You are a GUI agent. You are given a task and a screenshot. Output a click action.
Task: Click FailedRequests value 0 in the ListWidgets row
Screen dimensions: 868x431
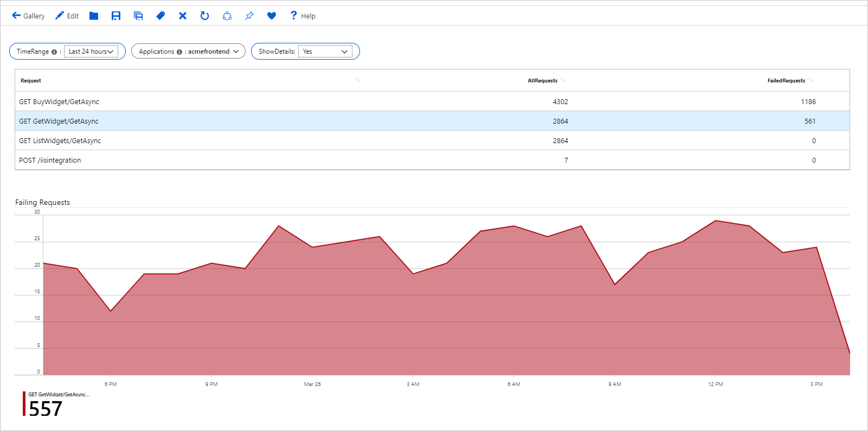pyautogui.click(x=814, y=141)
